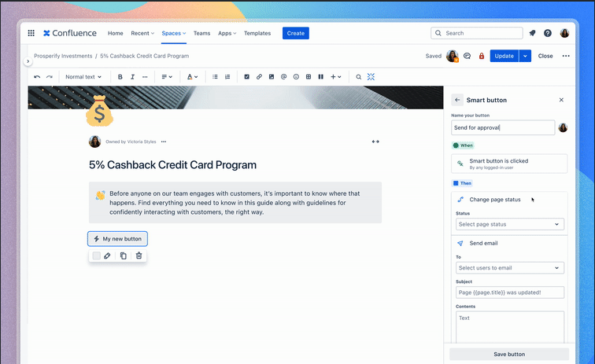Click the Update button
Image resolution: width=595 pixels, height=364 pixels.
tap(504, 56)
